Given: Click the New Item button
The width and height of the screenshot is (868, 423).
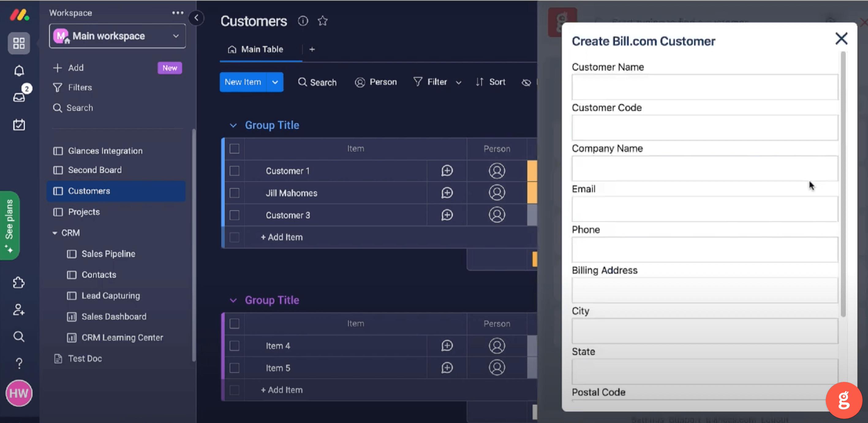Looking at the screenshot, I should pos(243,82).
